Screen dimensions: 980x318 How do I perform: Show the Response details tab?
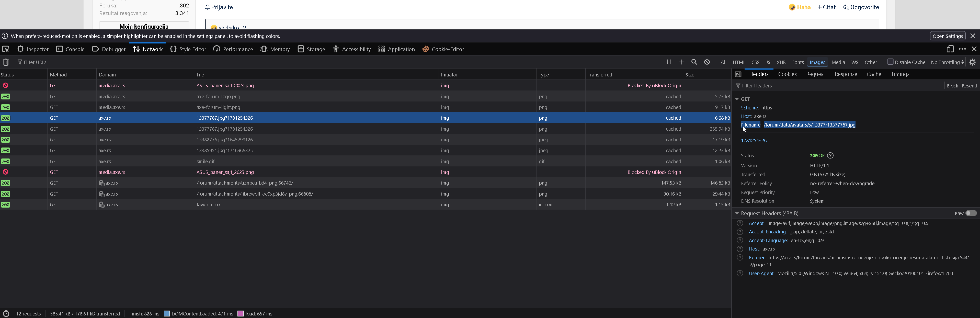(x=846, y=74)
